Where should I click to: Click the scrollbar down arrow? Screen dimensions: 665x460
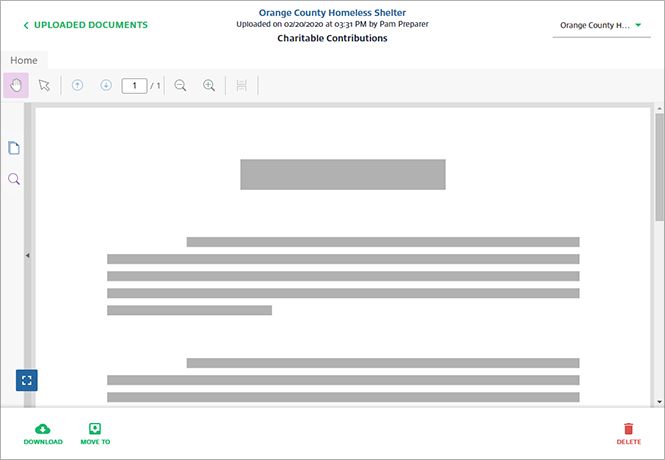(x=659, y=402)
